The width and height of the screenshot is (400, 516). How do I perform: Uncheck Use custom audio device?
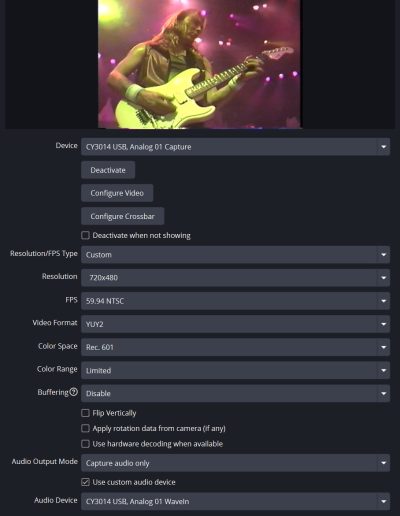(x=85, y=482)
